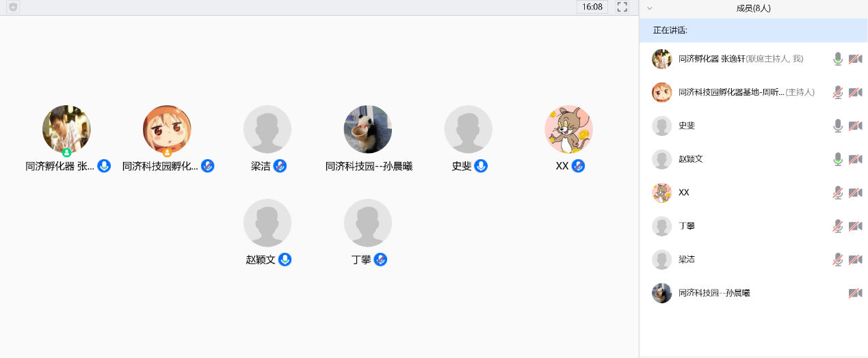Click 赵颖文 name label under avatar
The image size is (868, 358).
261,260
